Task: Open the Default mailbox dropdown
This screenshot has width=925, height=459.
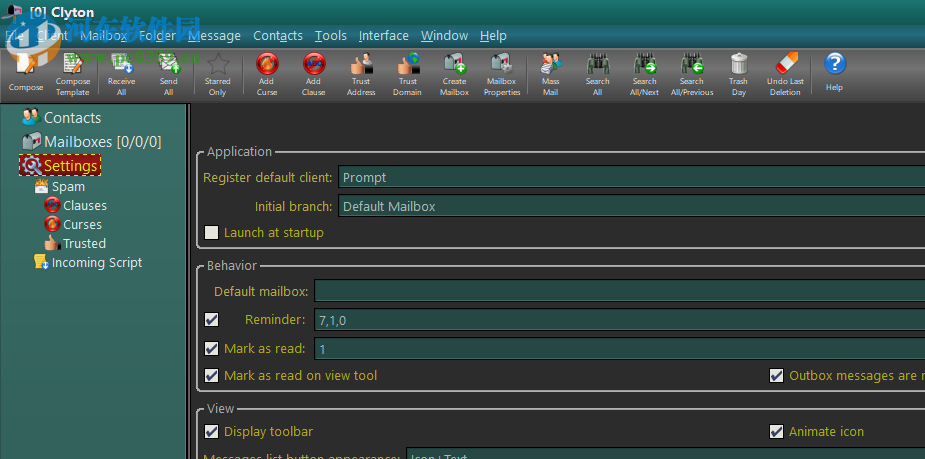Action: click(x=619, y=291)
